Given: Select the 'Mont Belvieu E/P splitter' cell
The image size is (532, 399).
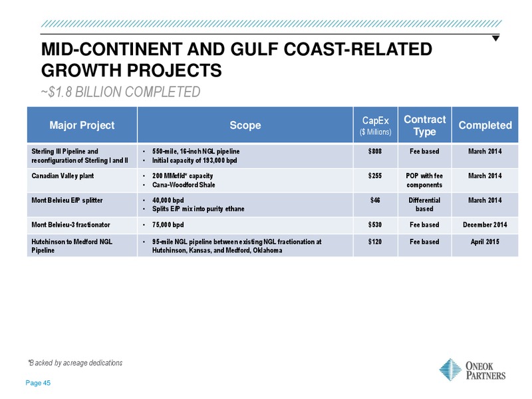Looking at the screenshot, I should (82, 205).
